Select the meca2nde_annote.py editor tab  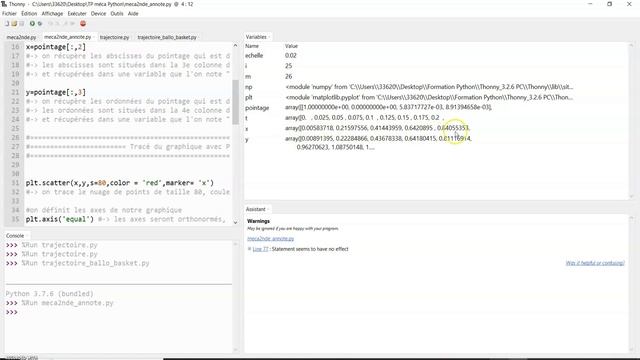(x=67, y=37)
